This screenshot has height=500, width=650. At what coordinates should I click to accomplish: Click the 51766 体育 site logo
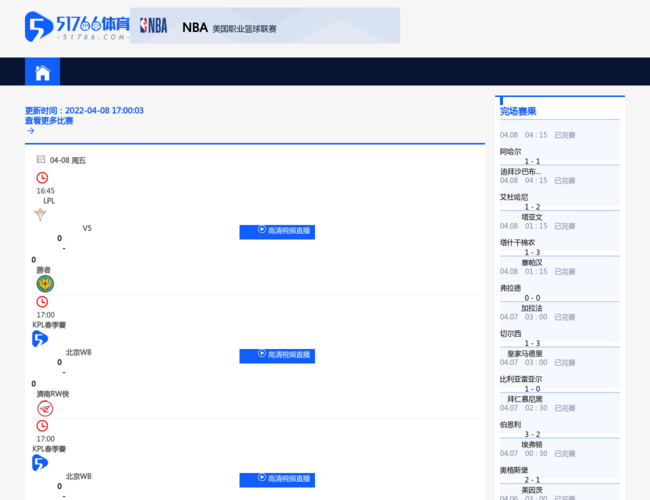click(77, 26)
